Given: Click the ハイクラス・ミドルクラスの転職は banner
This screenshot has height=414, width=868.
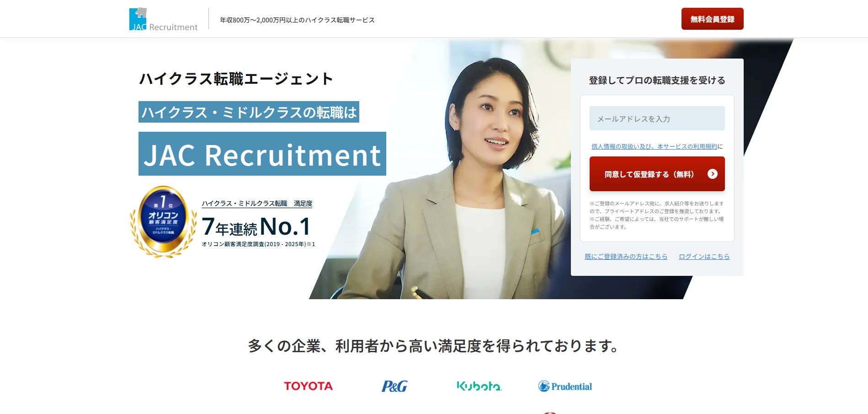Looking at the screenshot, I should (x=249, y=112).
